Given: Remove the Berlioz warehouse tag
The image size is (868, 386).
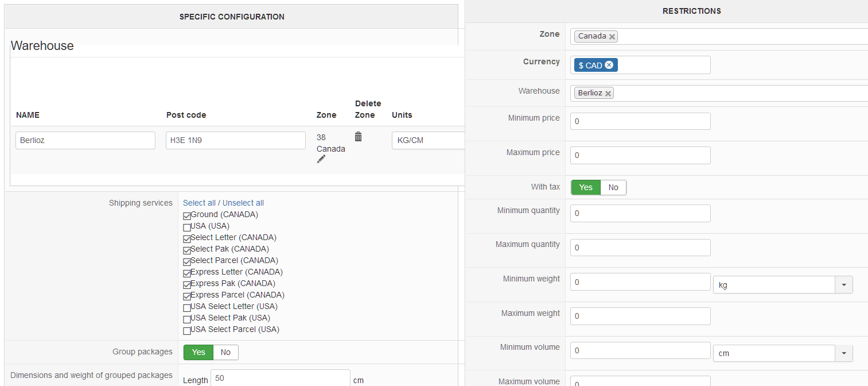Looking at the screenshot, I should pyautogui.click(x=608, y=93).
